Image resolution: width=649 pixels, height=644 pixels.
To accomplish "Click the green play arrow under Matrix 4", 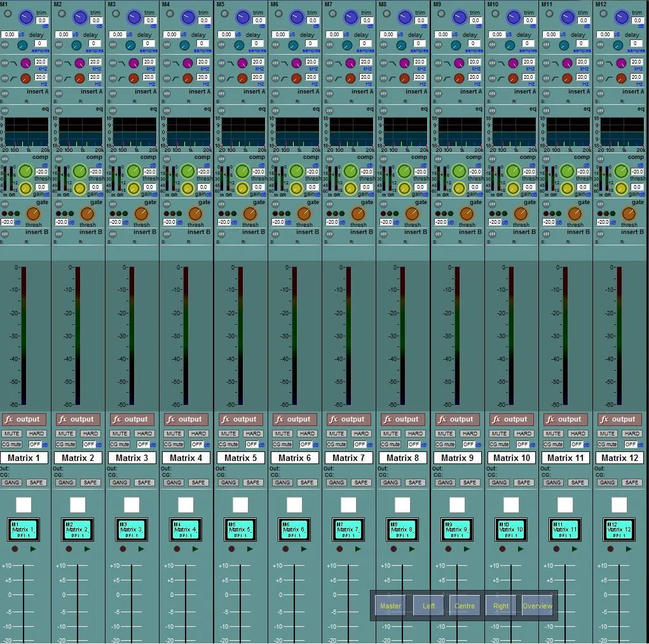I will pyautogui.click(x=195, y=549).
